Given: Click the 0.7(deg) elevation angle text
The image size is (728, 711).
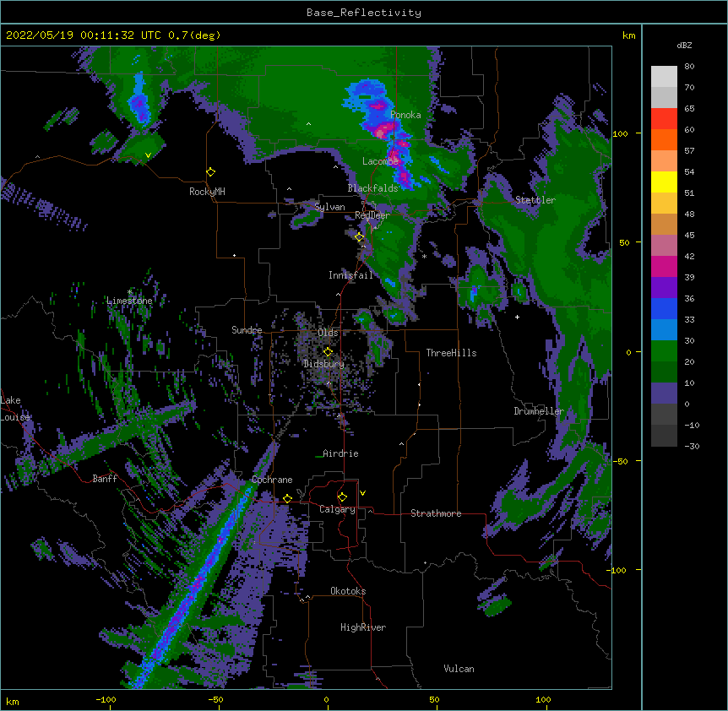Looking at the screenshot, I should (194, 35).
